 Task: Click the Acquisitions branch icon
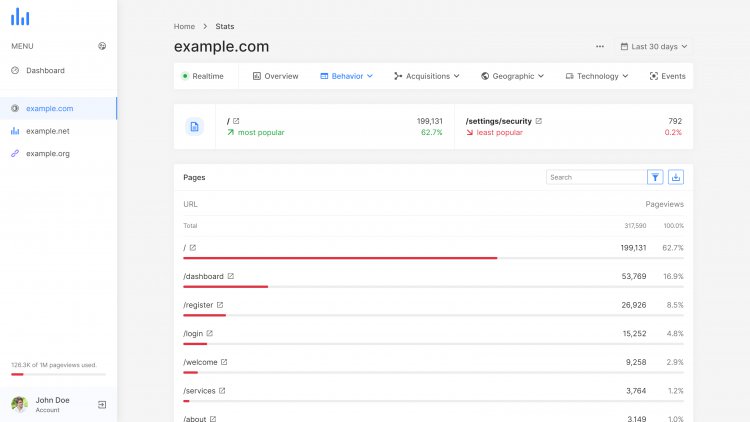tap(398, 76)
